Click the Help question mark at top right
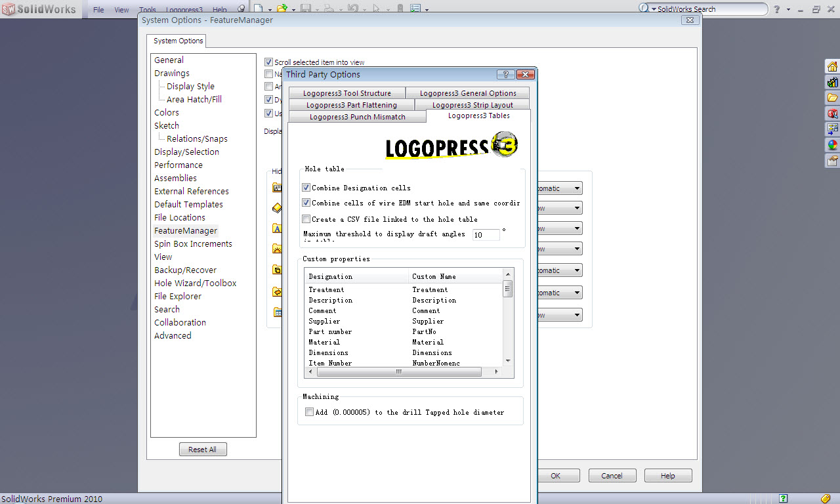This screenshot has height=504, width=840. click(x=777, y=9)
